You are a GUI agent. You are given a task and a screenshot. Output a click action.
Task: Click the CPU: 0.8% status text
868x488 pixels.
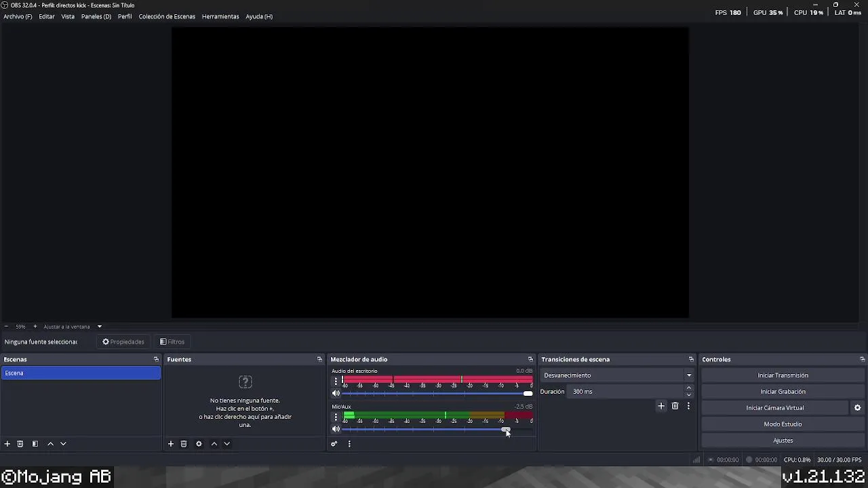click(798, 460)
